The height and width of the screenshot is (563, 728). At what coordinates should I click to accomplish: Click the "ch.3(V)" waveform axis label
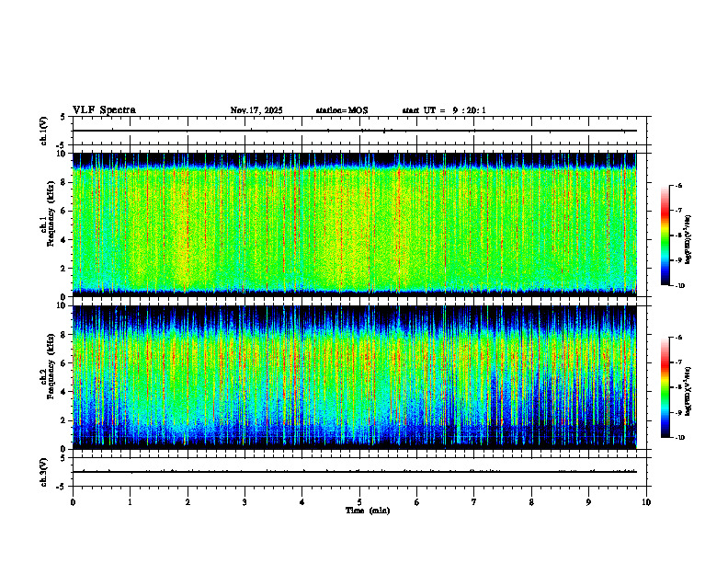[x=44, y=473]
